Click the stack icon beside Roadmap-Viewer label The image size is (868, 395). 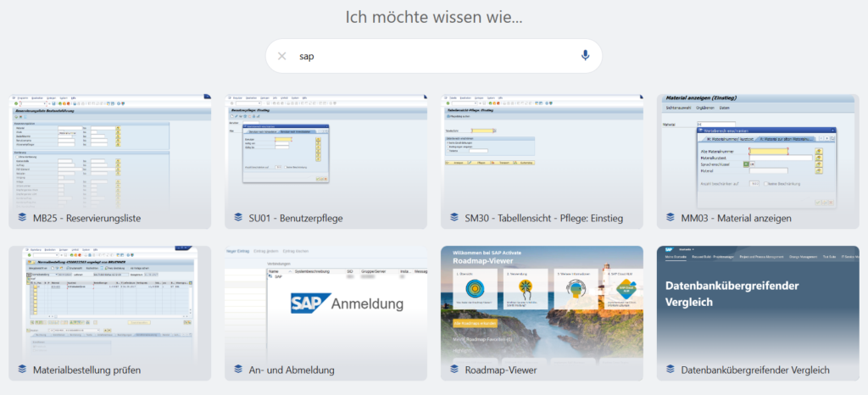454,370
